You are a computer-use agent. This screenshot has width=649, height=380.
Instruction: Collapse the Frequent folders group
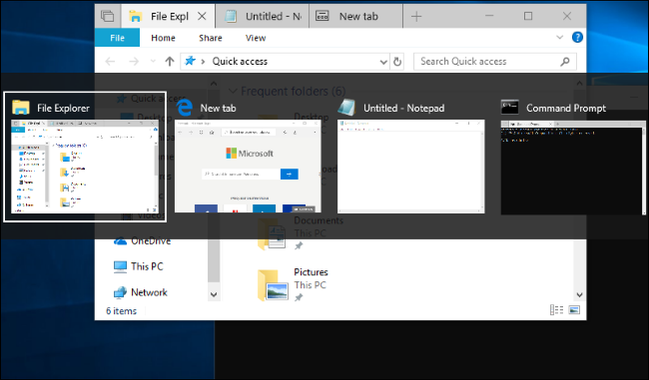click(233, 91)
